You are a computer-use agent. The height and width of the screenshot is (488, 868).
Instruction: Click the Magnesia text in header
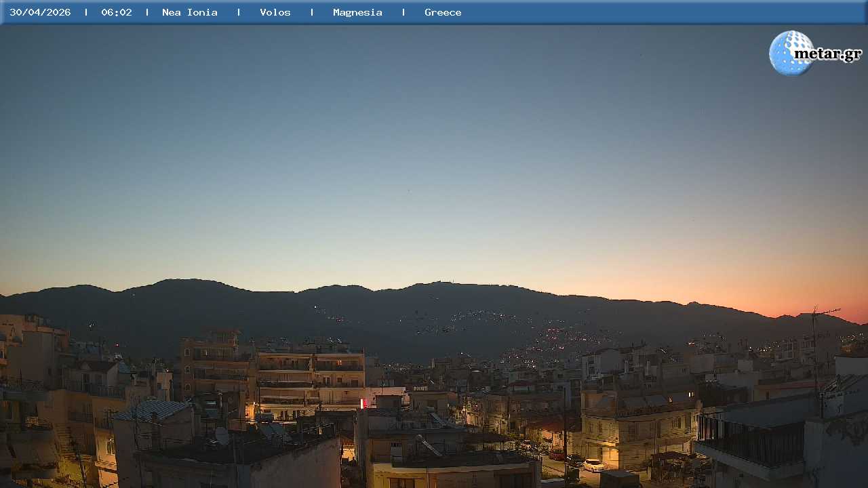coord(357,12)
